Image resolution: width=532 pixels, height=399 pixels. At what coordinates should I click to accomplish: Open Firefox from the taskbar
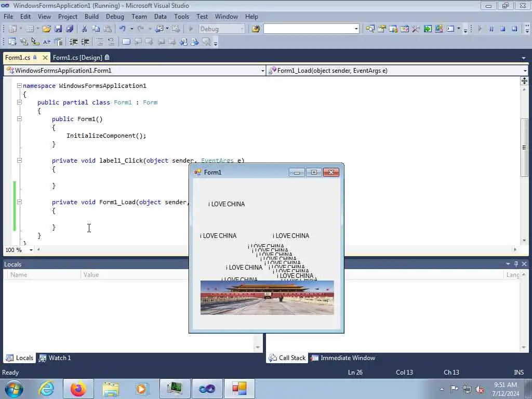click(x=78, y=389)
